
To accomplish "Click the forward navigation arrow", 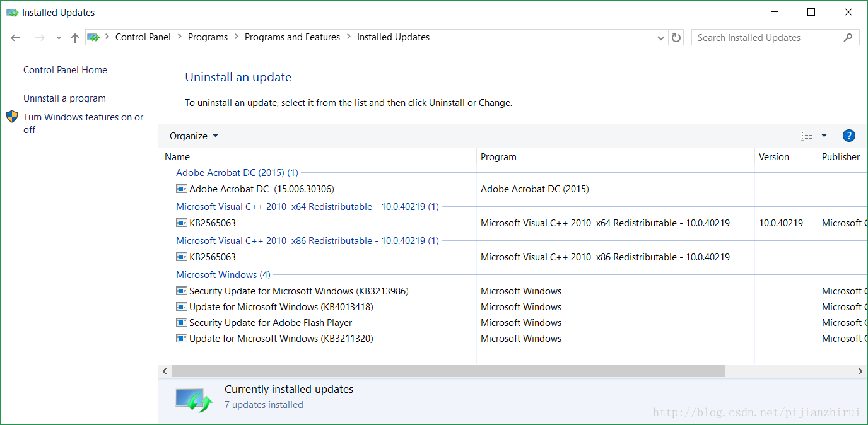I will point(40,38).
